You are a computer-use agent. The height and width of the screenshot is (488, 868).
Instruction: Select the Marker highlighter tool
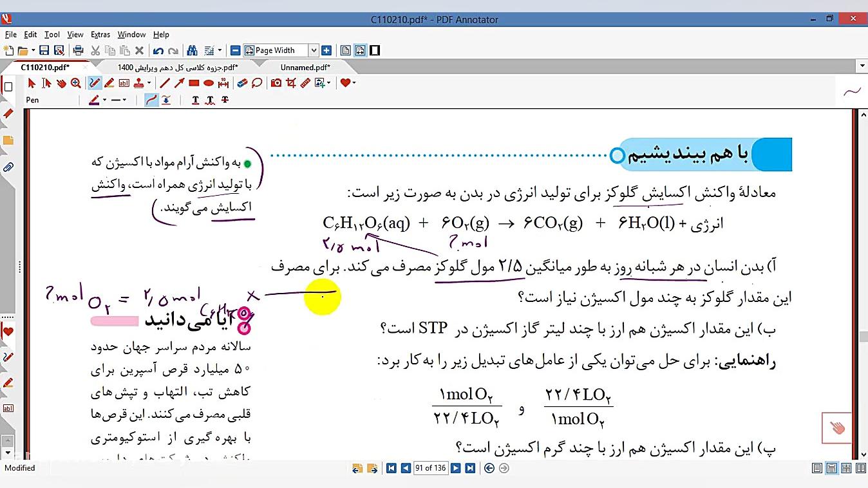click(x=109, y=83)
